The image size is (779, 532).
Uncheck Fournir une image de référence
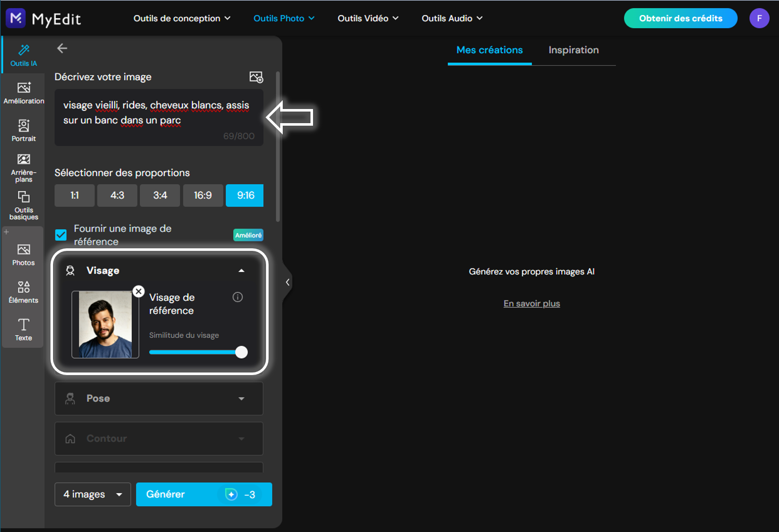pyautogui.click(x=61, y=235)
